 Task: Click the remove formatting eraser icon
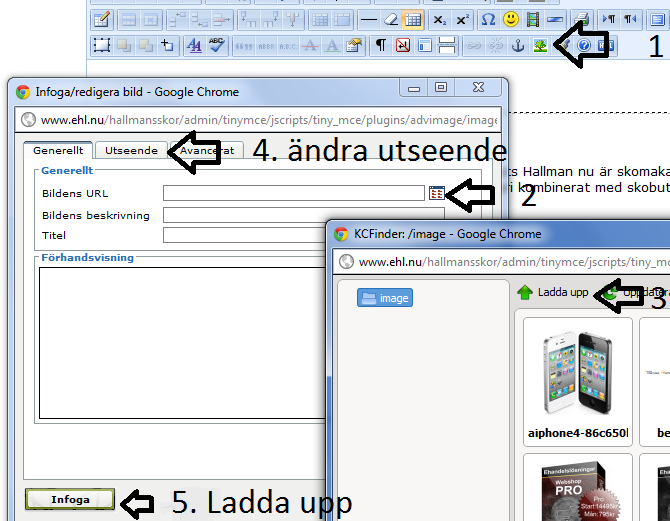pyautogui.click(x=391, y=20)
